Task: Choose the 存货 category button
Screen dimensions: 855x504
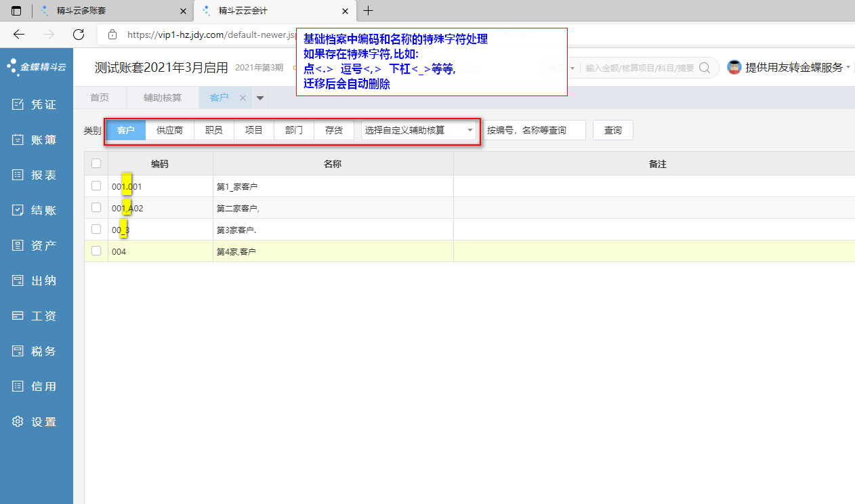Action: [333, 130]
